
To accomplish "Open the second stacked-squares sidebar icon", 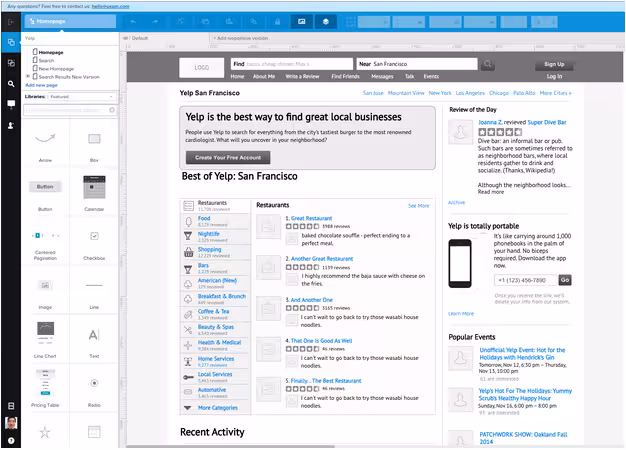I will click(11, 63).
